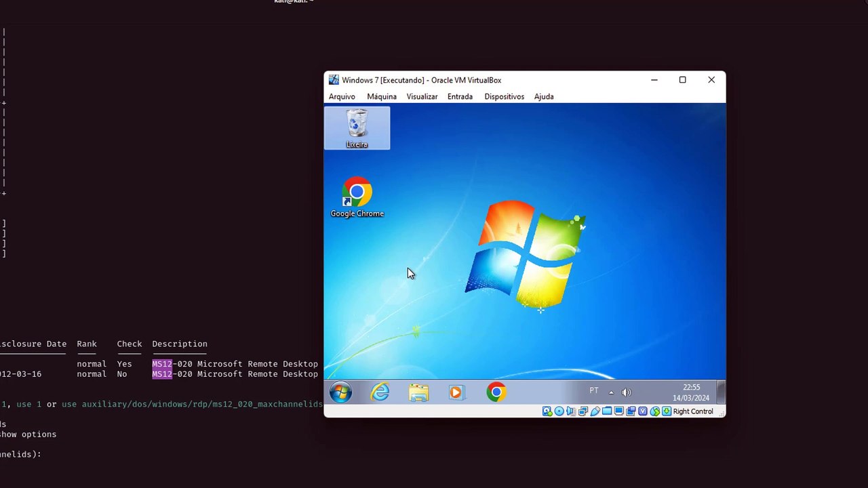Click the virtualization V indicator icon
The height and width of the screenshot is (488, 868).
tap(643, 411)
